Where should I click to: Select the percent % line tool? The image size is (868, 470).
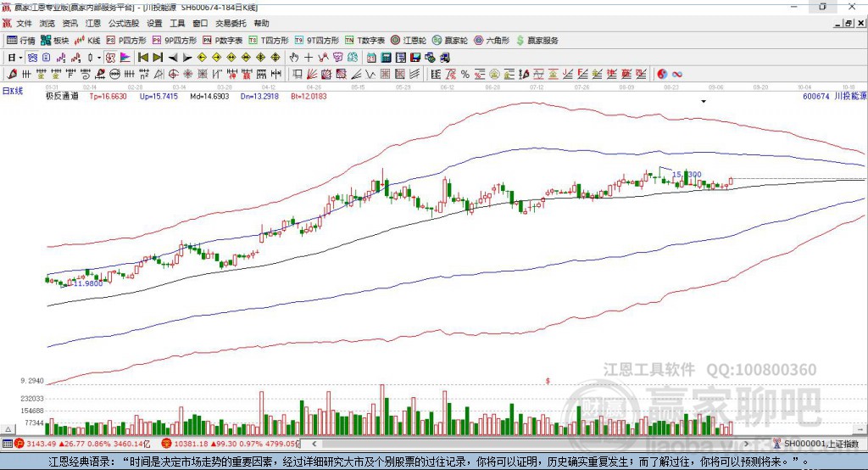point(465,74)
